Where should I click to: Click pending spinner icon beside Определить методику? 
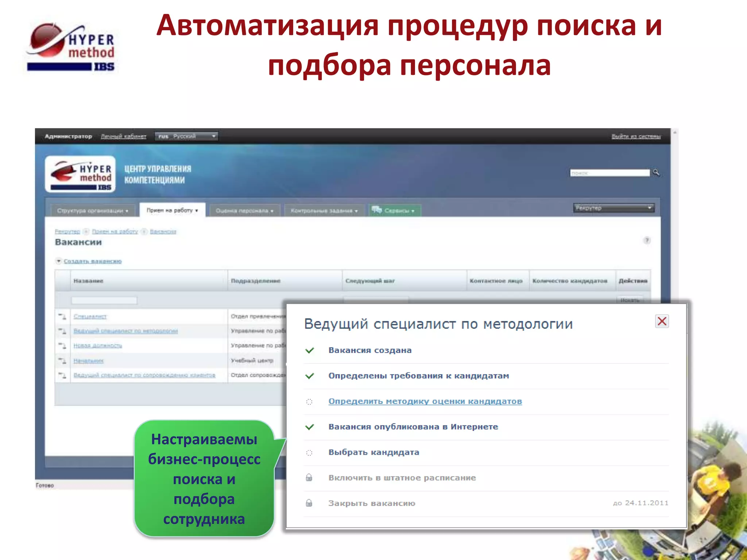pyautogui.click(x=309, y=402)
